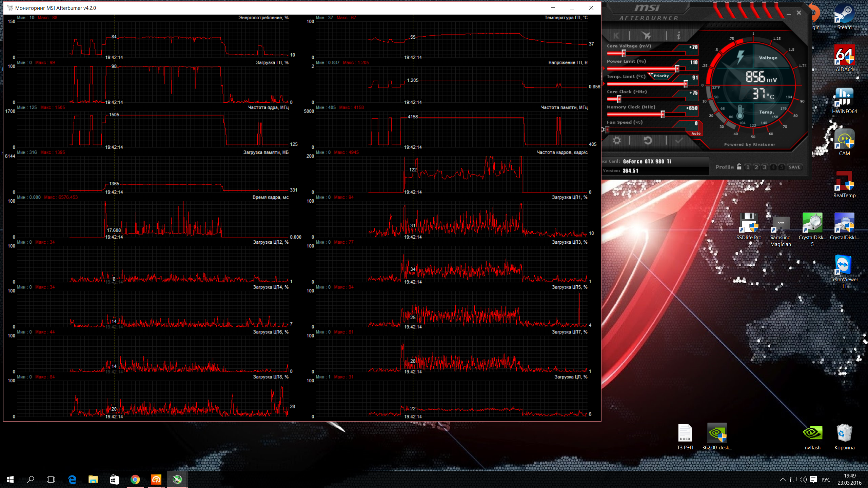Screen dimensions: 868x488
Task: Open Afterburner settings gear icon
Action: [617, 141]
